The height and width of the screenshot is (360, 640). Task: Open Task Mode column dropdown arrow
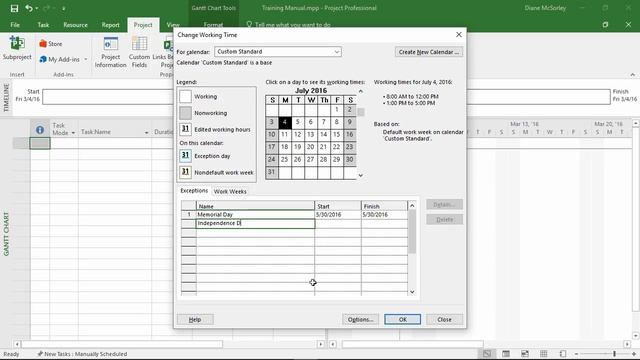pos(73,133)
